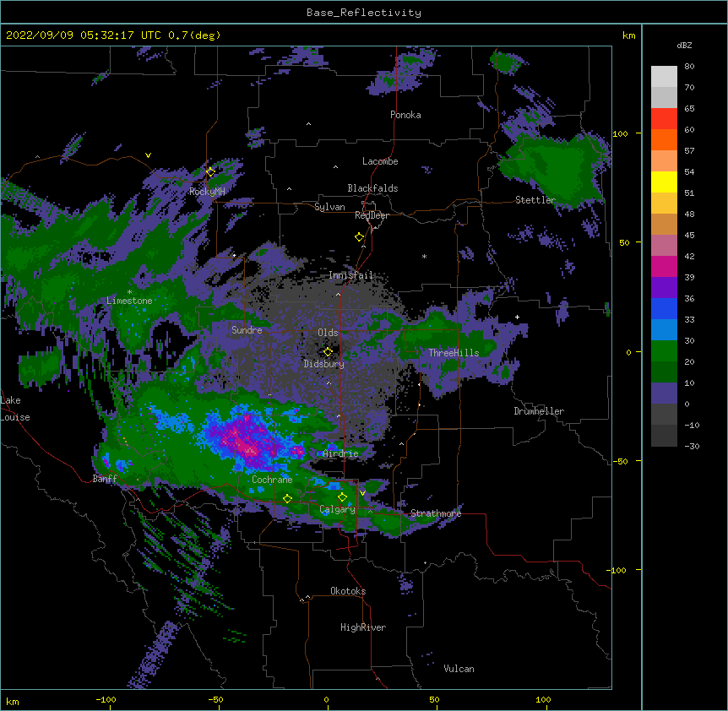Click the Okotoks label
Viewport: 728px width, 711px height.
click(x=348, y=591)
